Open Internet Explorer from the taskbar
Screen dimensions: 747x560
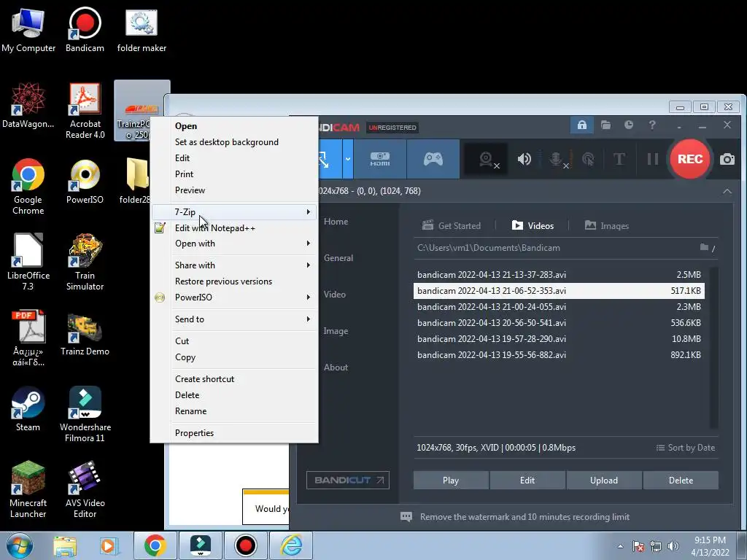pos(291,545)
